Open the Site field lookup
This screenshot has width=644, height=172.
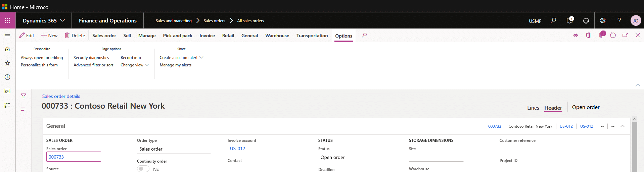tap(436, 157)
